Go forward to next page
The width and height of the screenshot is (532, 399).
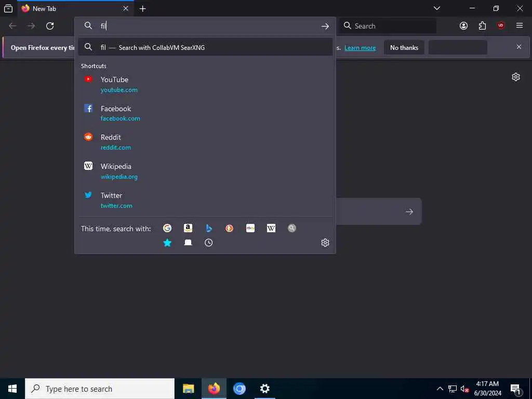(x=31, y=26)
